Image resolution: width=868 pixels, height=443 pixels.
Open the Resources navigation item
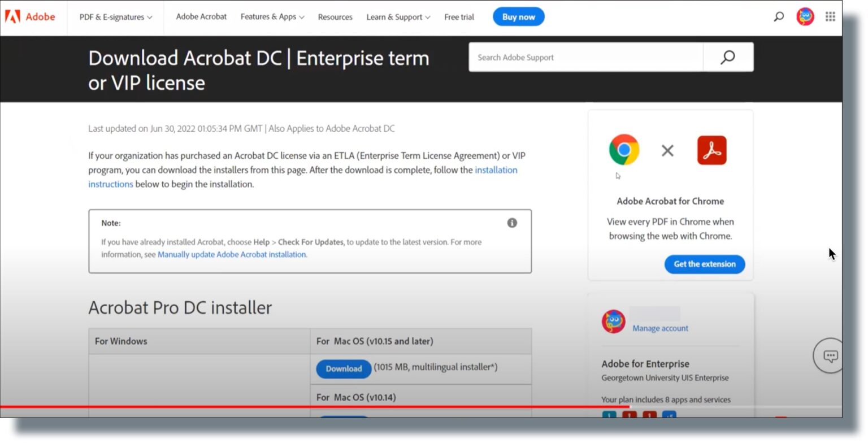(x=335, y=17)
